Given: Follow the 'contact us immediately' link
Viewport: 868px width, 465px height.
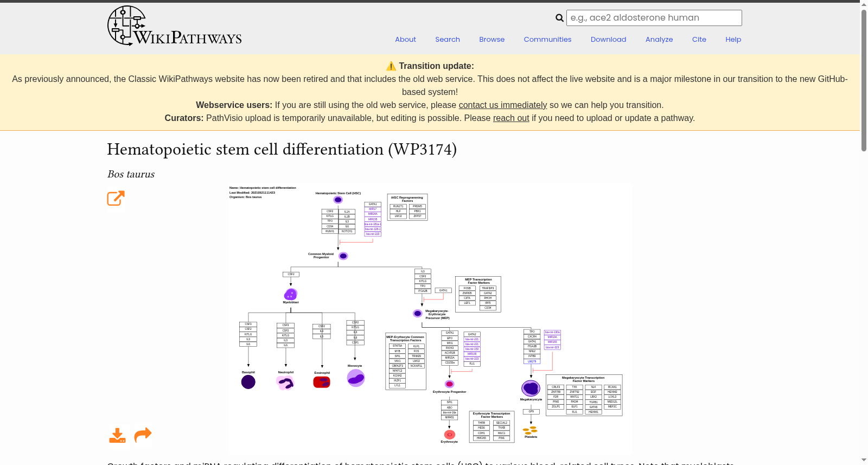Looking at the screenshot, I should [503, 105].
